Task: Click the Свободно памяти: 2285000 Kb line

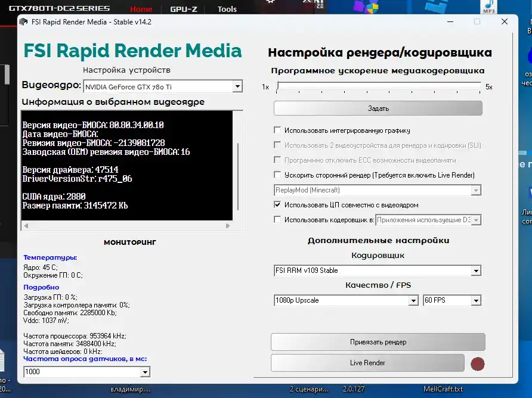Action: (70, 313)
